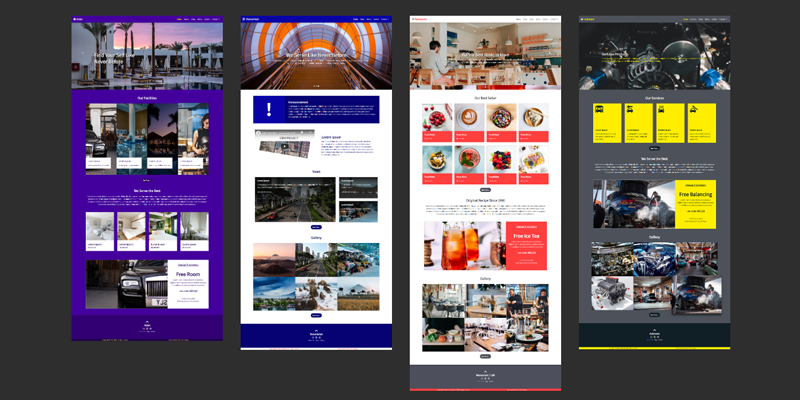This screenshot has width=800, height=400.
Task: Click the carousel dots on the orange tunnel hero
Action: [316, 86]
